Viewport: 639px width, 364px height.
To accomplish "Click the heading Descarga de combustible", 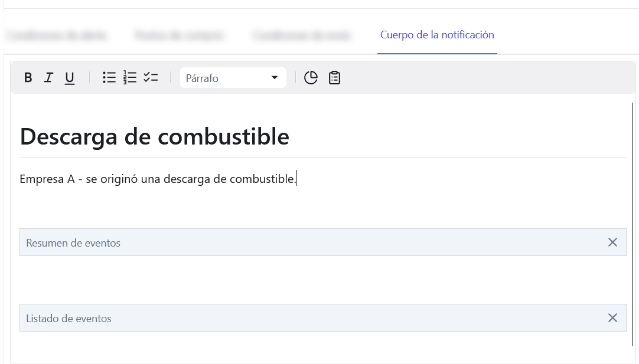I will (x=154, y=136).
